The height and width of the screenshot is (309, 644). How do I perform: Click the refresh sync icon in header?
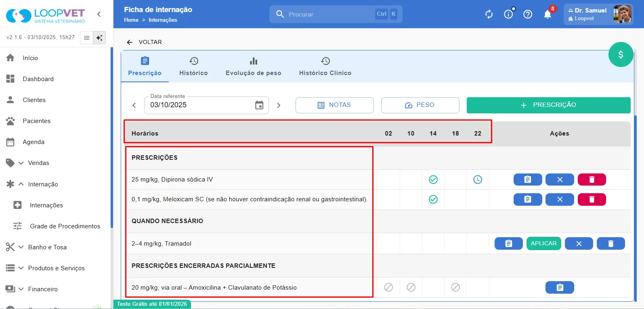(489, 15)
